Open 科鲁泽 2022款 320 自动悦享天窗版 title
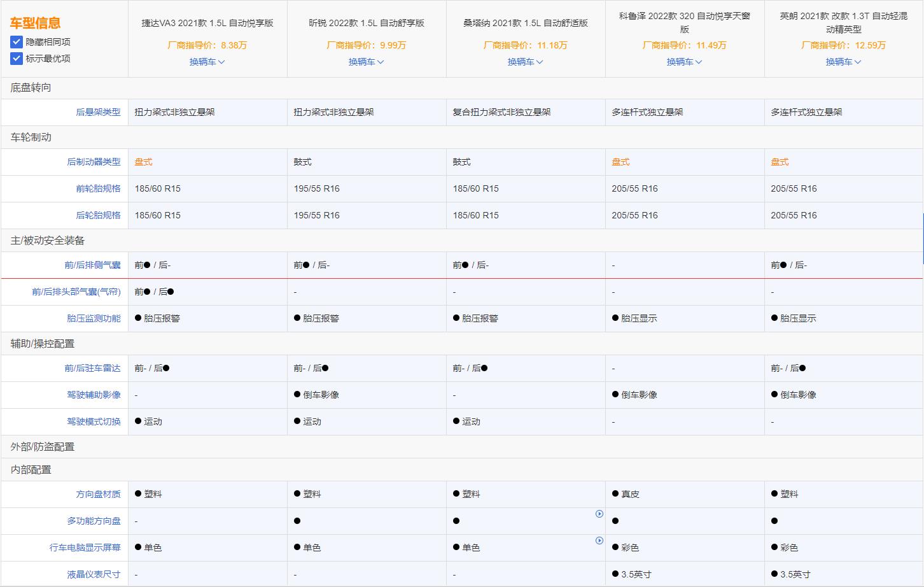Image resolution: width=924 pixels, height=587 pixels. tap(685, 22)
